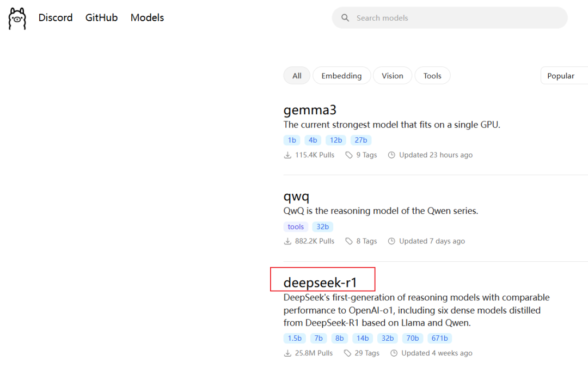Click the DeepSeek first-generation description text
588x368 pixels.
click(416, 310)
